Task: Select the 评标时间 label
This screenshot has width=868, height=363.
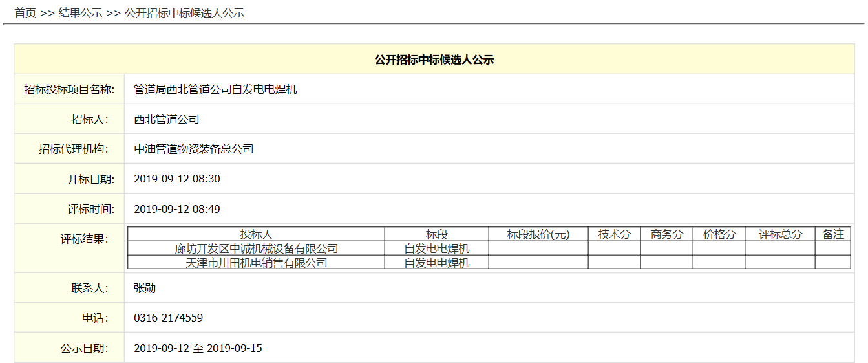Action: pos(90,210)
